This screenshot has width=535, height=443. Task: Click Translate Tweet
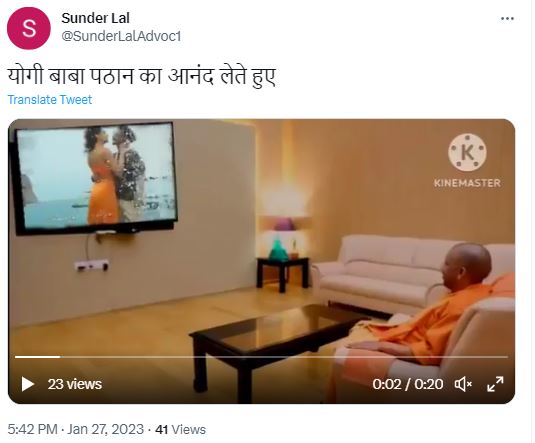(x=50, y=100)
